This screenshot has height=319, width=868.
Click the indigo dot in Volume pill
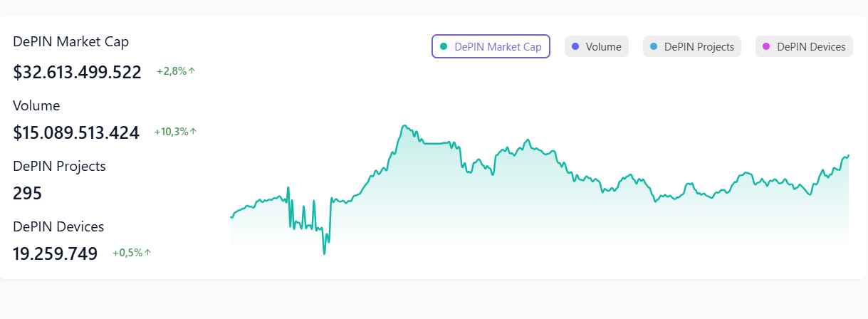coord(575,47)
